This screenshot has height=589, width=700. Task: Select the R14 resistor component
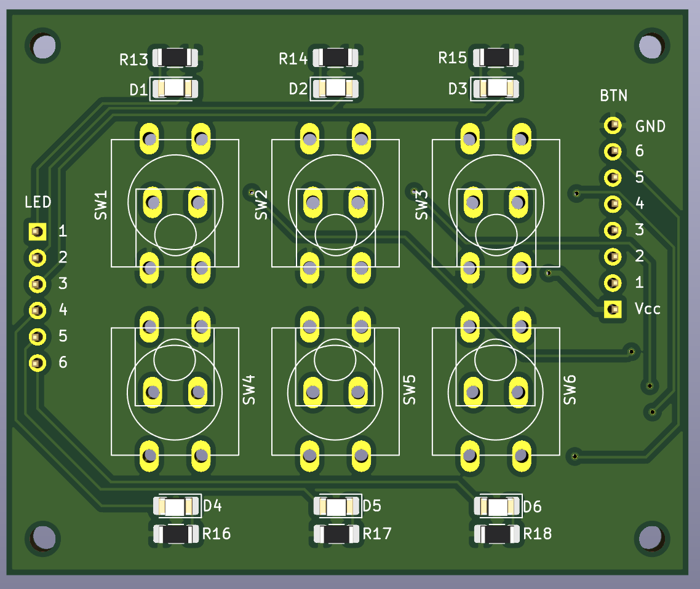pyautogui.click(x=335, y=58)
